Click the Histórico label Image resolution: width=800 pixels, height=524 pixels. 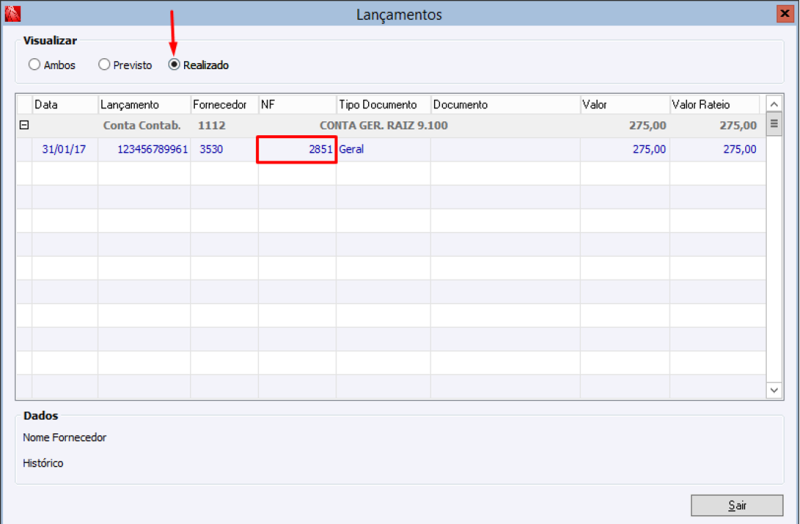pyautogui.click(x=43, y=463)
